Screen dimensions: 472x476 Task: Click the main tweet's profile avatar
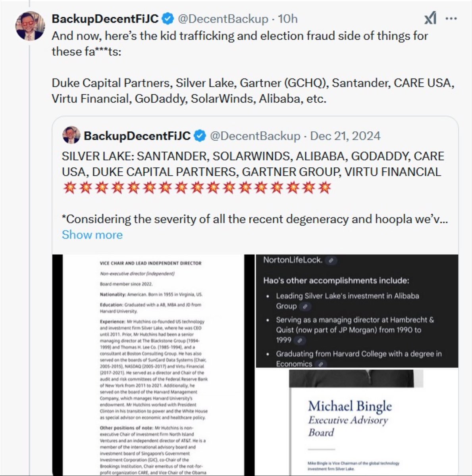30,25
